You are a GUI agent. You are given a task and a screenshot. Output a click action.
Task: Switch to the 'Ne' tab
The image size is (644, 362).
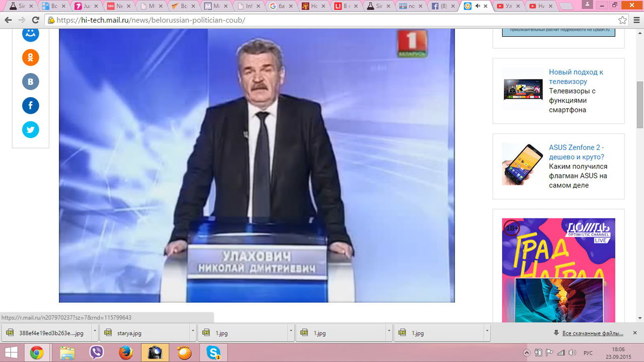(x=118, y=6)
